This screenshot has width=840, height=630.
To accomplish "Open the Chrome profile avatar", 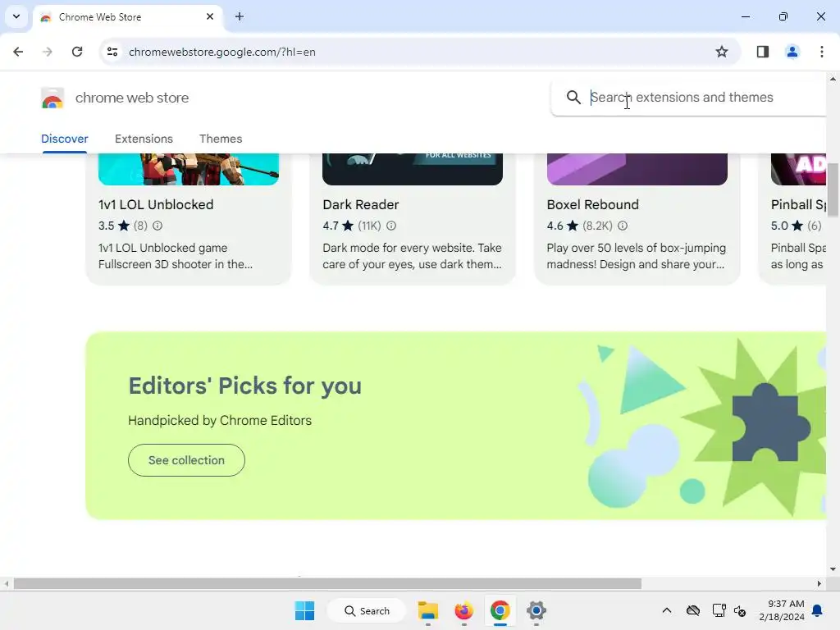I will point(792,52).
